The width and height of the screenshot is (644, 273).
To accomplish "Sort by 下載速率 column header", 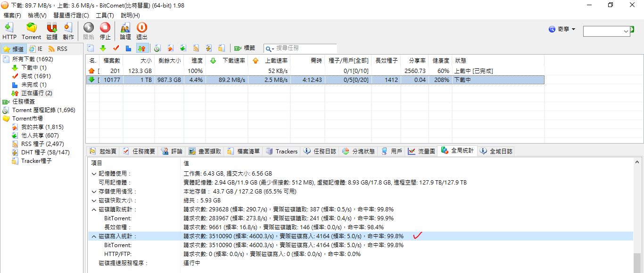I will click(x=227, y=61).
